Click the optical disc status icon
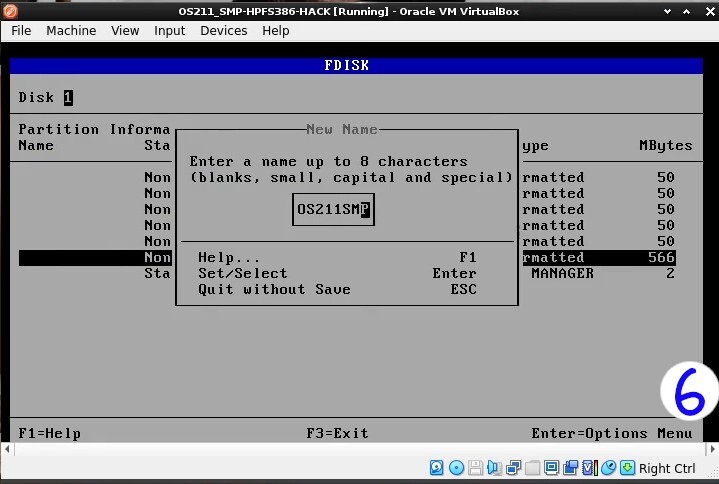The image size is (719, 484). 456,468
